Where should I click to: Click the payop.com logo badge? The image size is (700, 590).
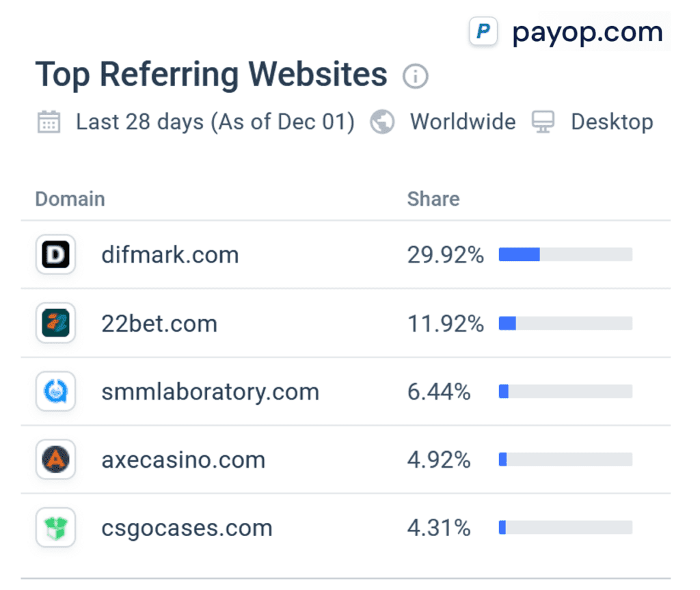[x=483, y=31]
